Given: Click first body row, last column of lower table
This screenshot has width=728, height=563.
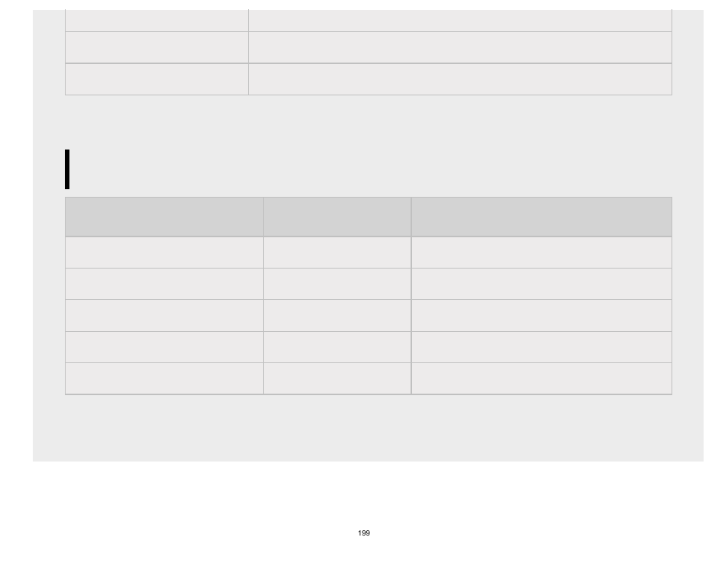Looking at the screenshot, I should pyautogui.click(x=541, y=253).
